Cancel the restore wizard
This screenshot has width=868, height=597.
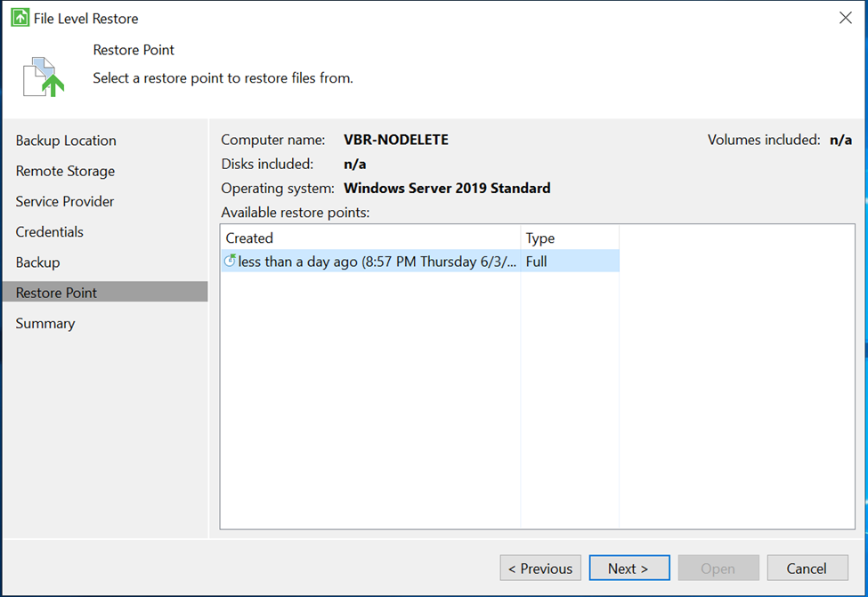pyautogui.click(x=807, y=569)
